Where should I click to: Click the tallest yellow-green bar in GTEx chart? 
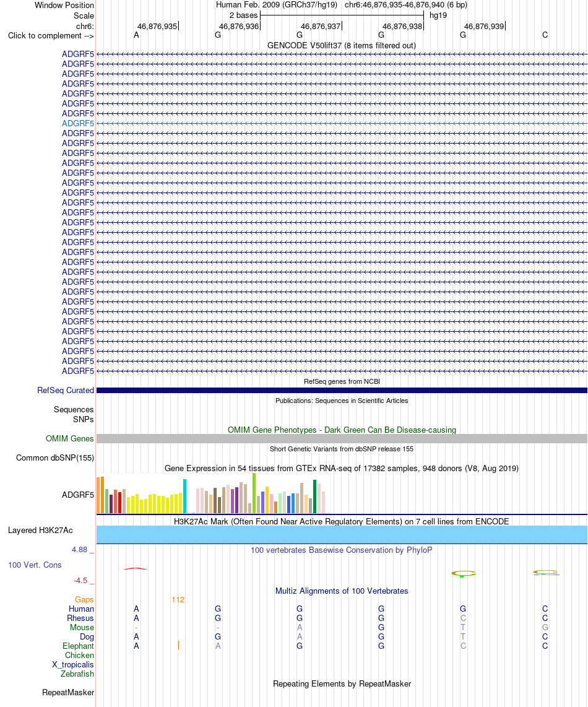(x=254, y=493)
